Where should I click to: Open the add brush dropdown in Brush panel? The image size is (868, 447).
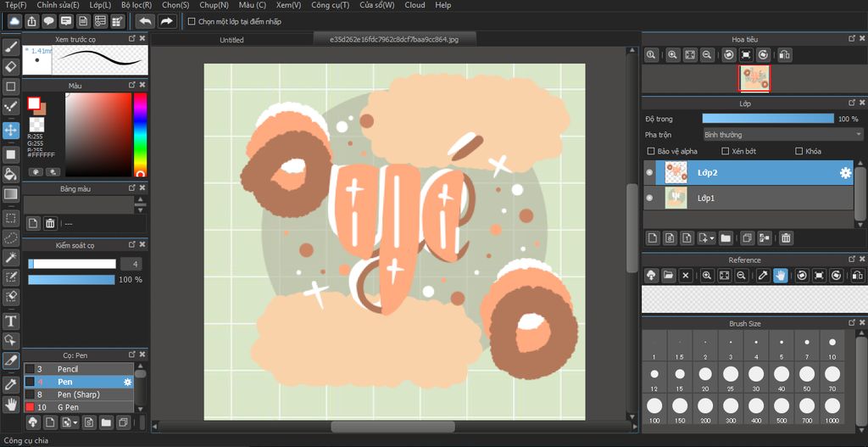(75, 422)
